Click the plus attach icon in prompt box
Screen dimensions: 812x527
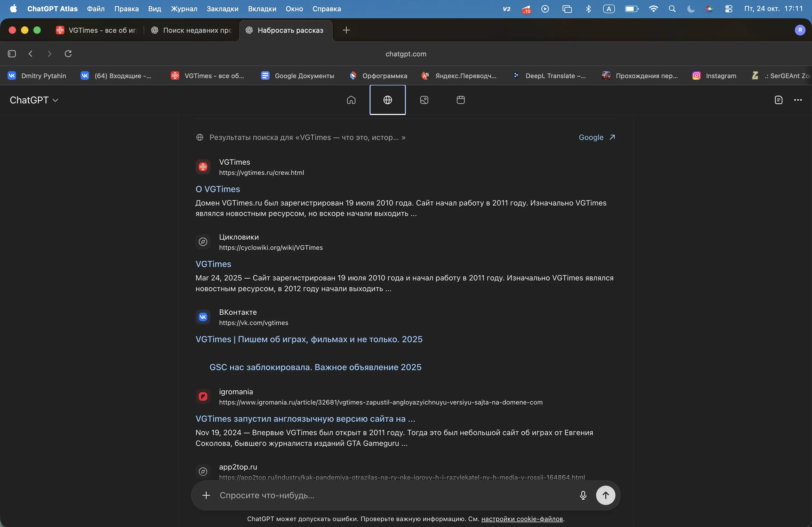[206, 495]
